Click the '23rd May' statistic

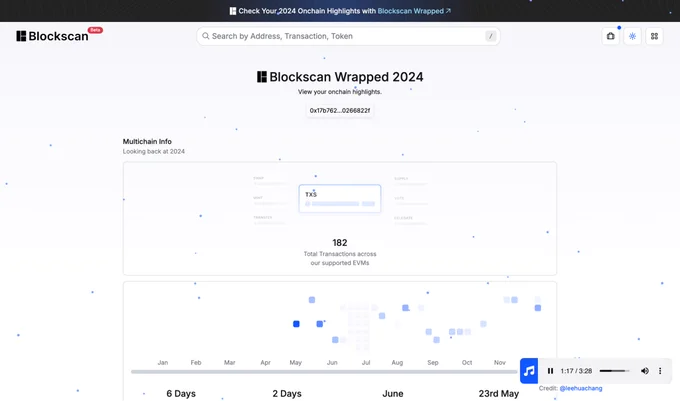[499, 394]
